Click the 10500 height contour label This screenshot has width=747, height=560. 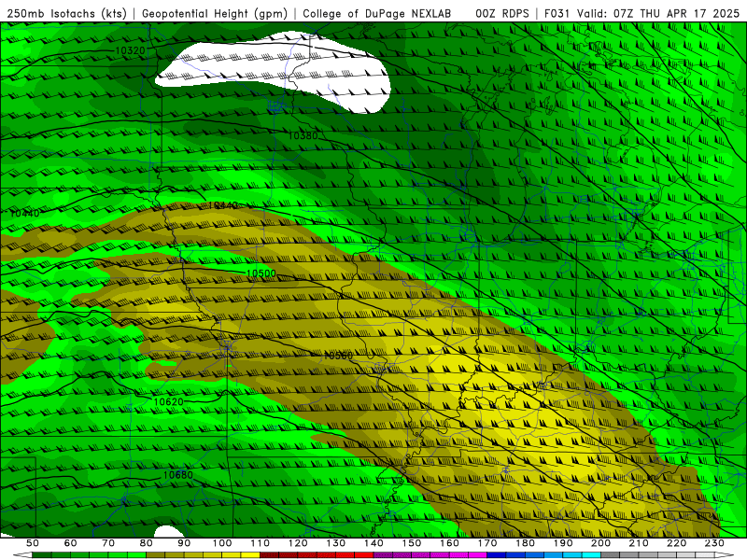(x=261, y=273)
